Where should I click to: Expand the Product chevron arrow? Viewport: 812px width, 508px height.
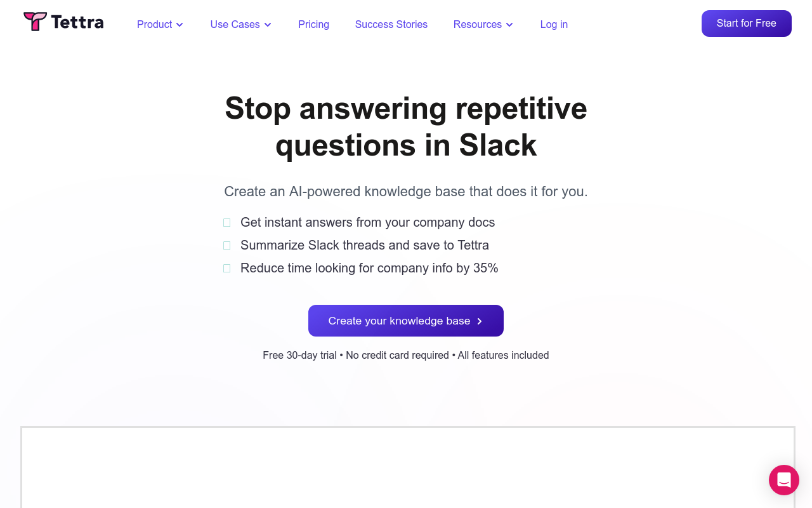click(180, 25)
